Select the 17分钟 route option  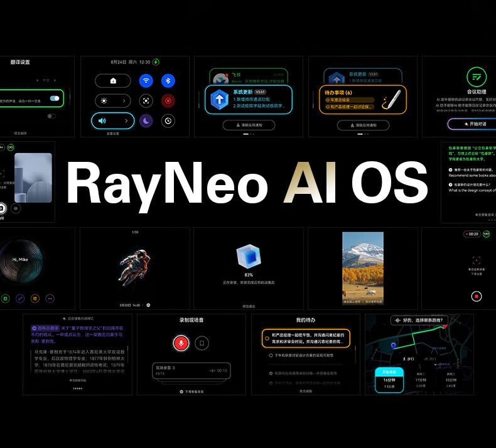(421, 380)
